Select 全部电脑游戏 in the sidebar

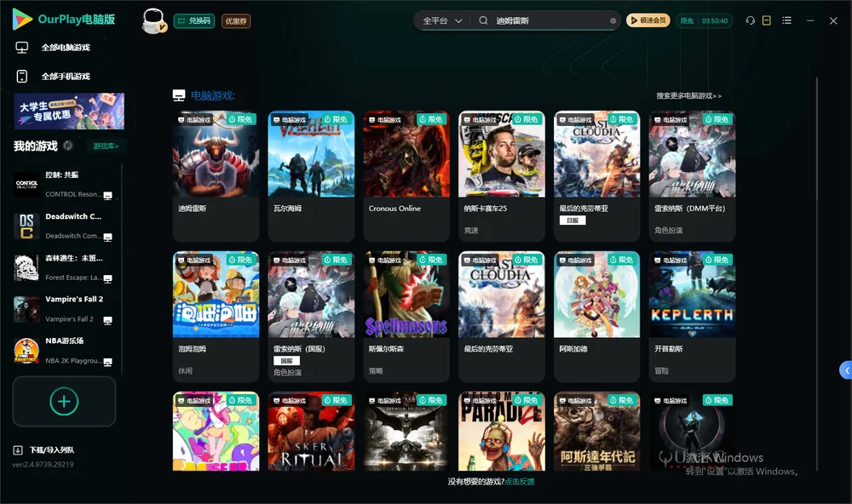point(53,48)
